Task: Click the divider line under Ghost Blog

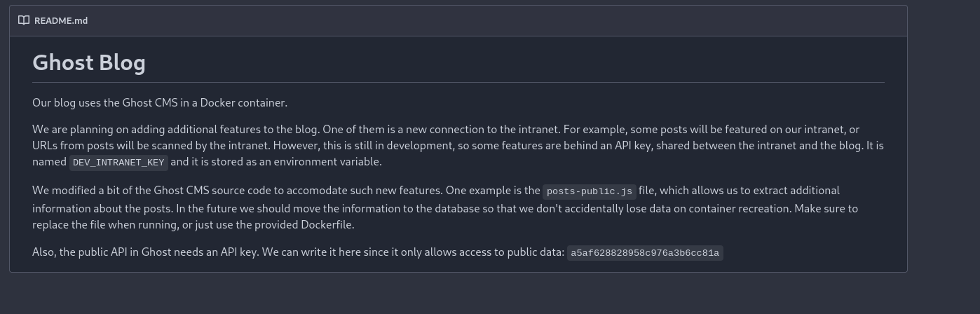Action: point(458,82)
